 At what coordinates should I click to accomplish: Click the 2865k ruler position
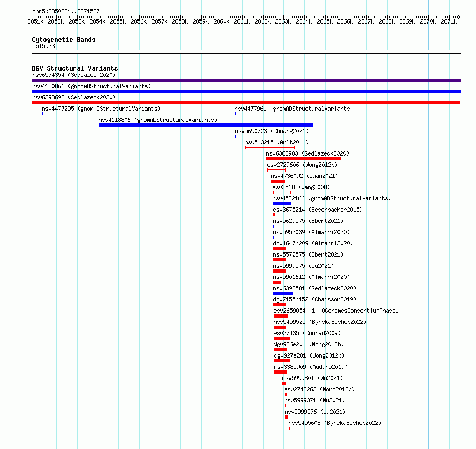click(x=325, y=21)
